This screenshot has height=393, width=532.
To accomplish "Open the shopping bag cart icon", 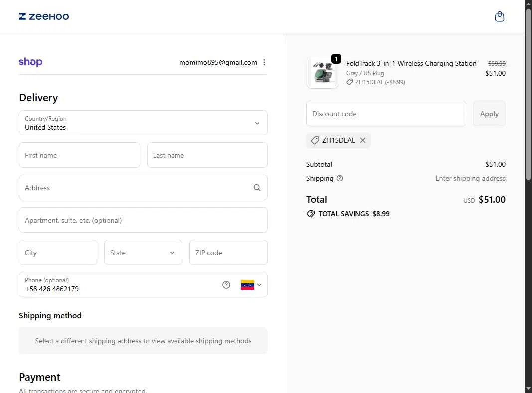I will 499,16.
